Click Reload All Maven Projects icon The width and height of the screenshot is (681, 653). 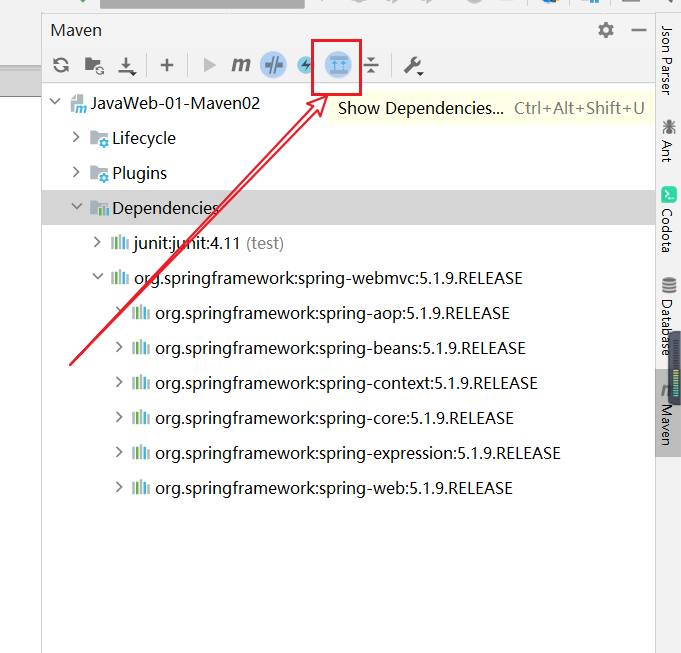(61, 66)
